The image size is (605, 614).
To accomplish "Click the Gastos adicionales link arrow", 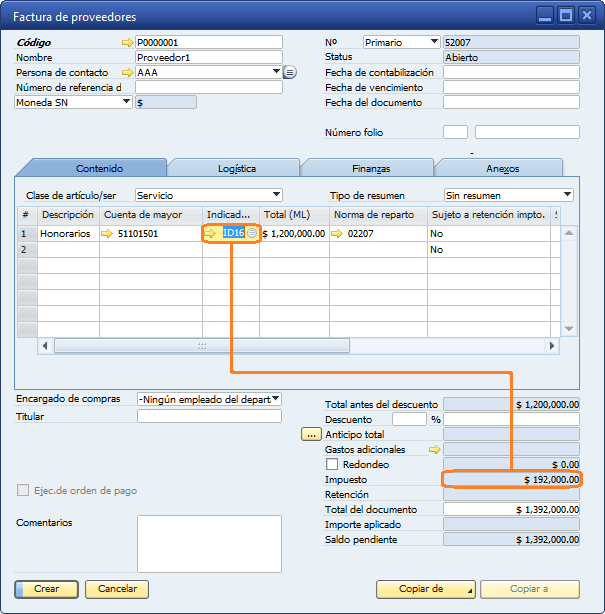I will 435,450.
